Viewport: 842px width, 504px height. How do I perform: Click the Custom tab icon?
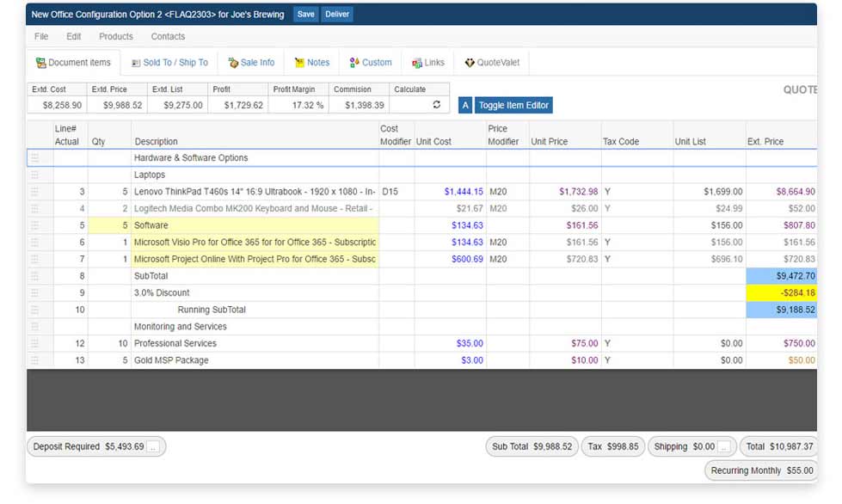(354, 63)
